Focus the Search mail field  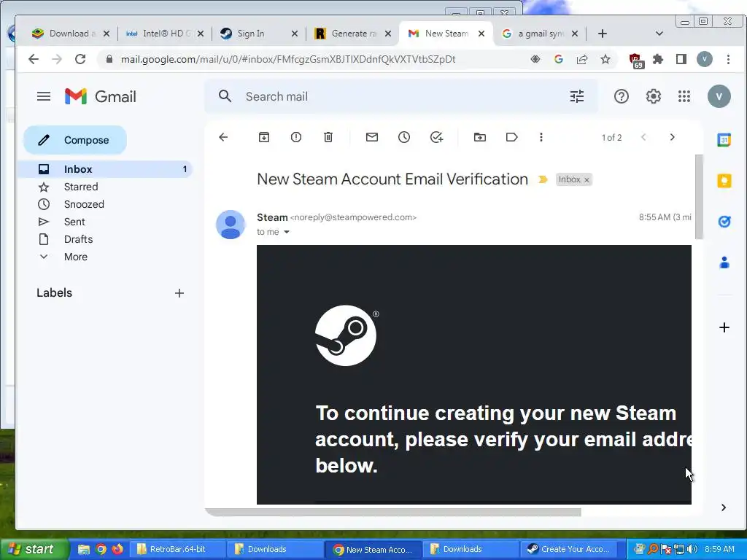tap(400, 97)
